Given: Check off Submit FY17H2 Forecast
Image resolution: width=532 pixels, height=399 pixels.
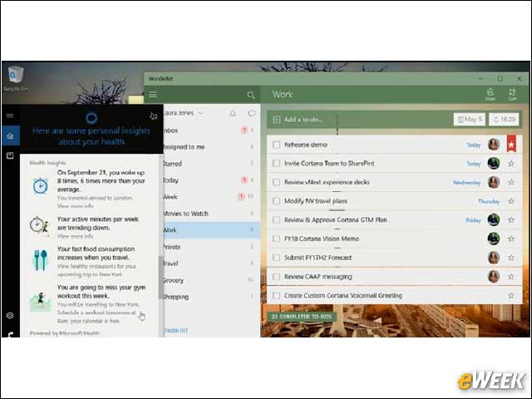Looking at the screenshot, I should [x=277, y=258].
